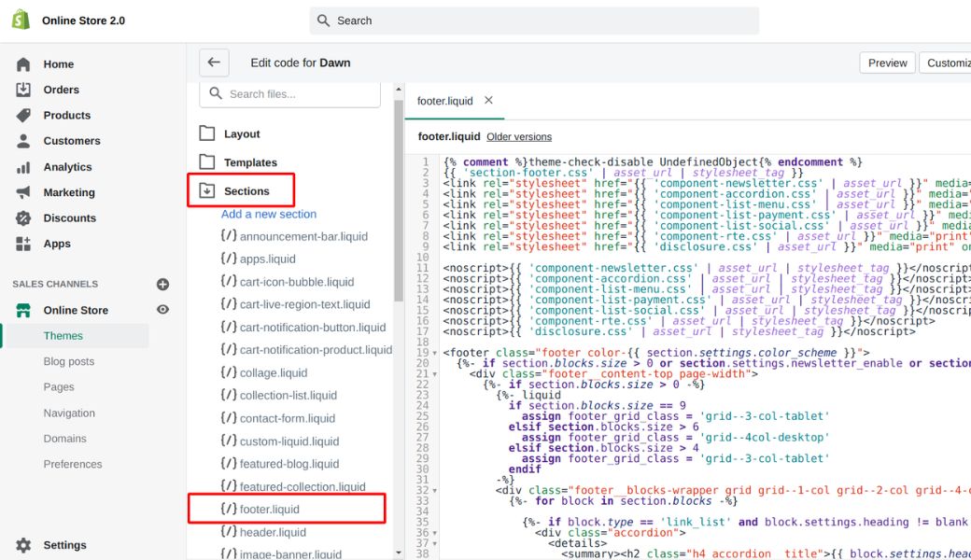
Task: Click the Customers person icon
Action: coord(23,141)
